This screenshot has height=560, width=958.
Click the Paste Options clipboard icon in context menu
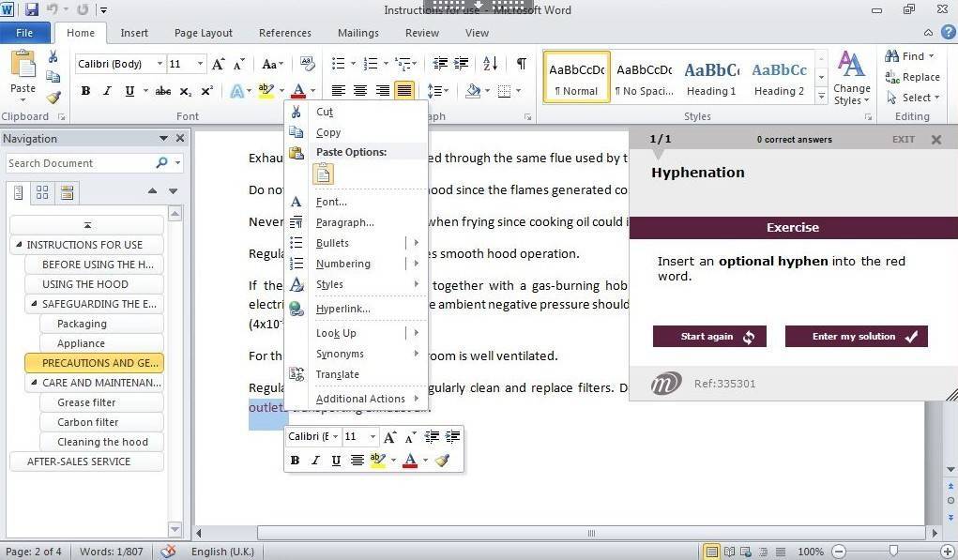[x=323, y=174]
